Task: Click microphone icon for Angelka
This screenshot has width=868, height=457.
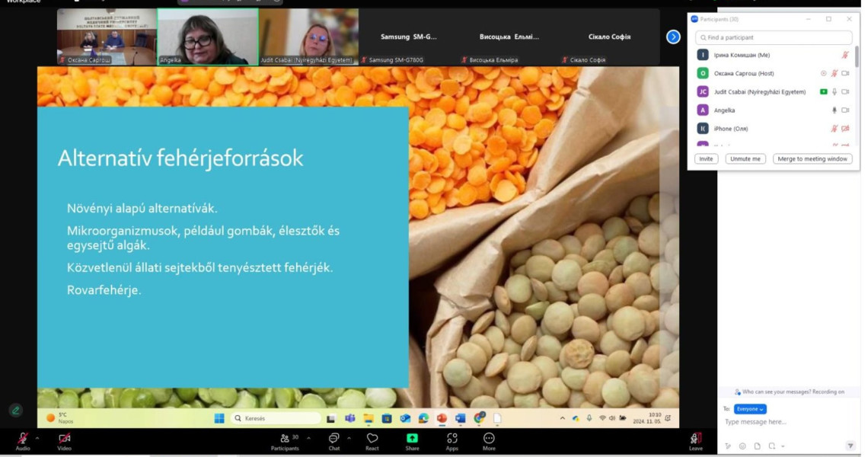Action: coord(834,110)
